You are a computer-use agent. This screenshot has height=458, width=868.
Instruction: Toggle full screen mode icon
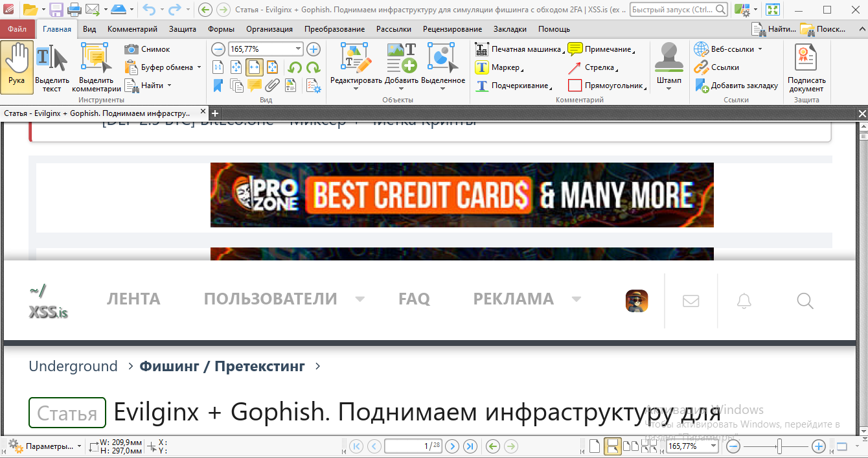click(772, 10)
